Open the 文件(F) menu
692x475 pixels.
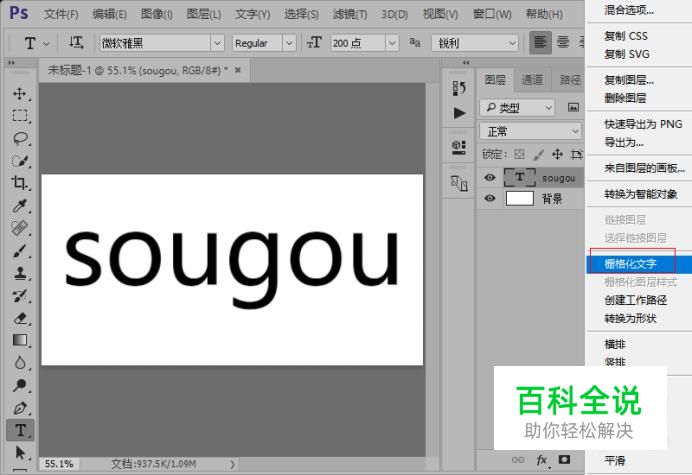(x=61, y=15)
